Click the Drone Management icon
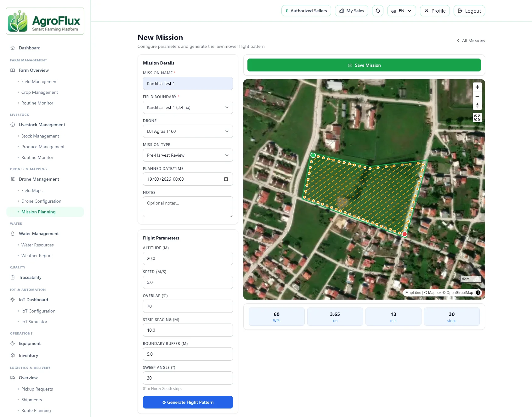The height and width of the screenshot is (417, 532). coord(13,179)
